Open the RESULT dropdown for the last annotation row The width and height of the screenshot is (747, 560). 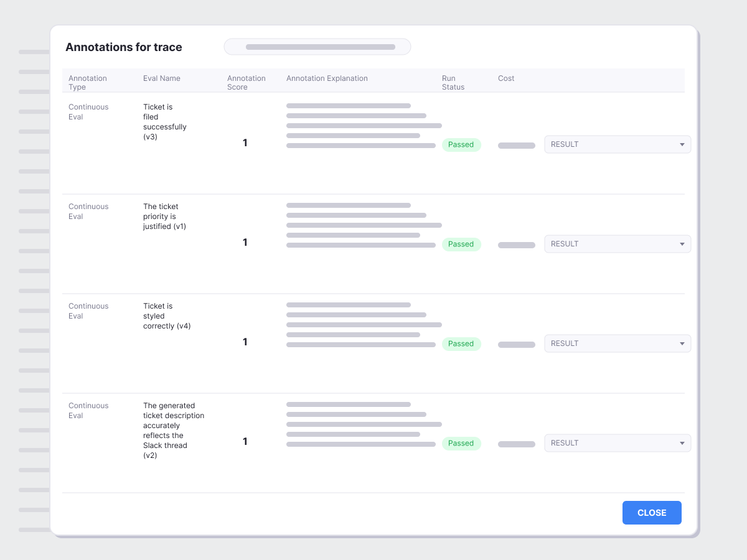click(x=617, y=443)
